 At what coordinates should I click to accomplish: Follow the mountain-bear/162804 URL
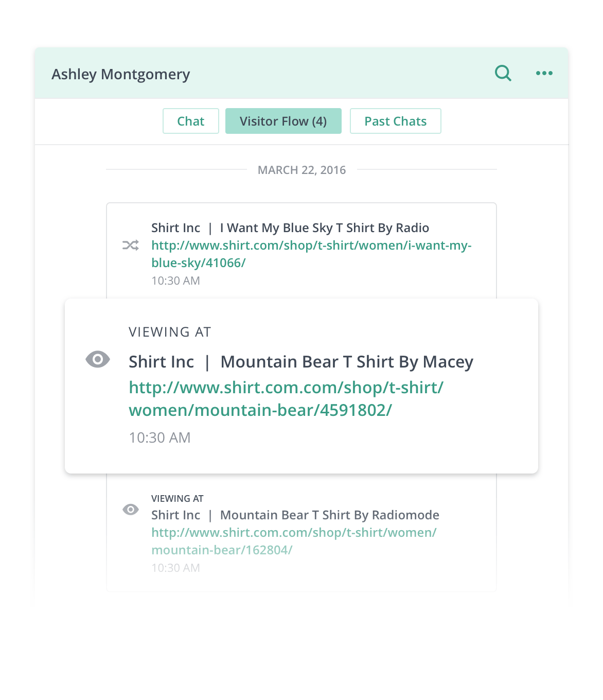[x=294, y=541]
